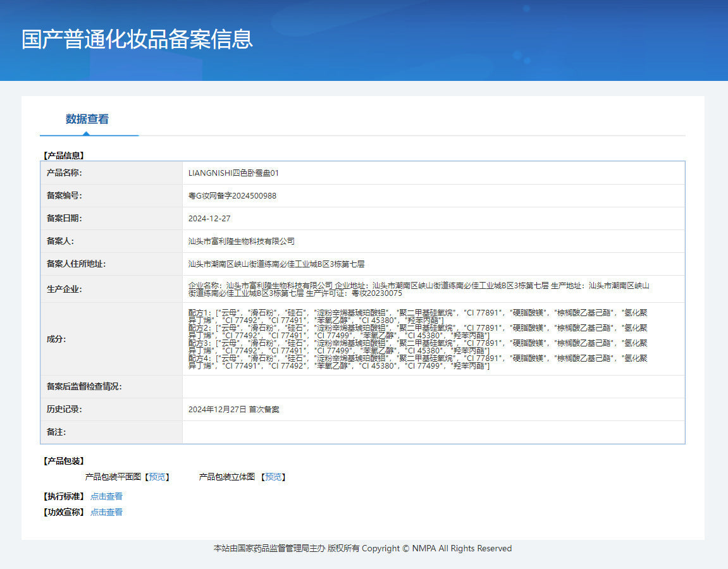728x569 pixels.
Task: Click the 成分 row label
Action: click(x=56, y=339)
